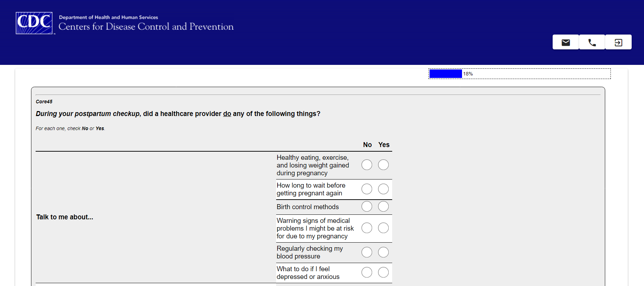
Task: Select No for how long to wait
Action: coord(367,189)
